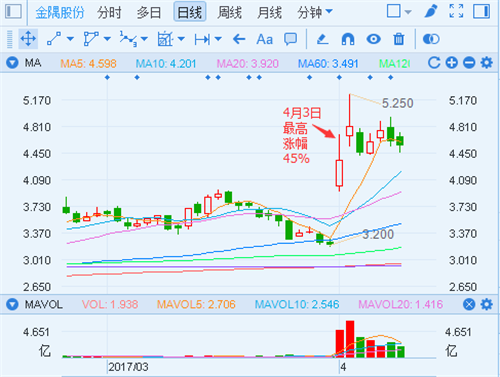Click the MA20: 3.920 value label

[x=247, y=63]
